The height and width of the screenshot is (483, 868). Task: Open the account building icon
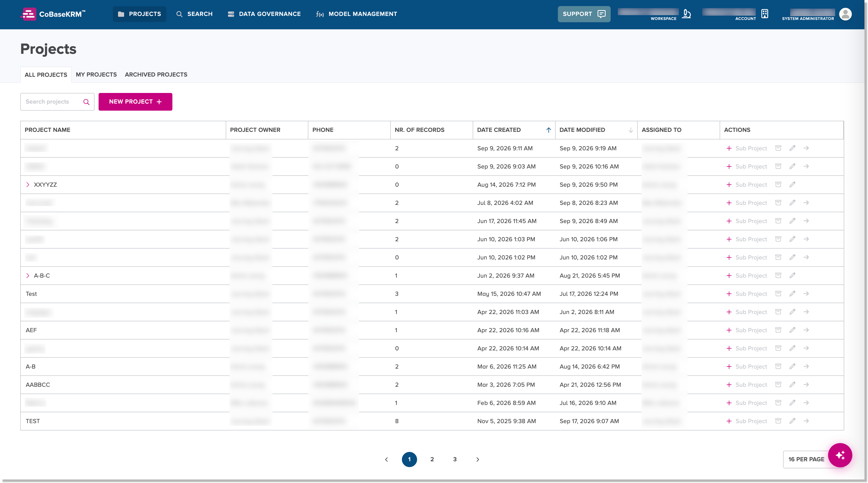[765, 14]
